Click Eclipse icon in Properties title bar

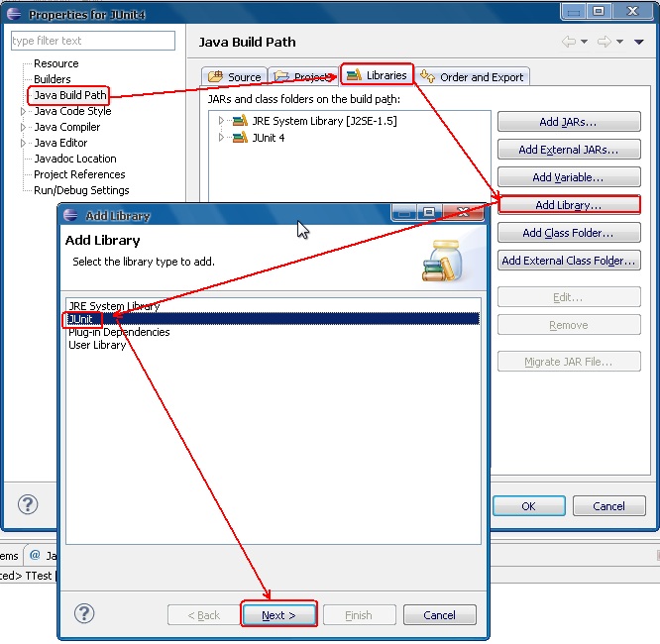(x=14, y=14)
